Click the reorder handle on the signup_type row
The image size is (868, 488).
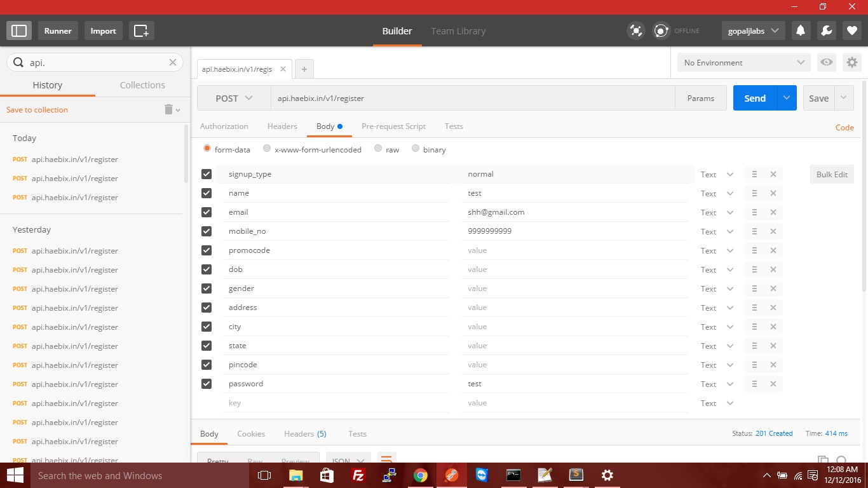754,174
